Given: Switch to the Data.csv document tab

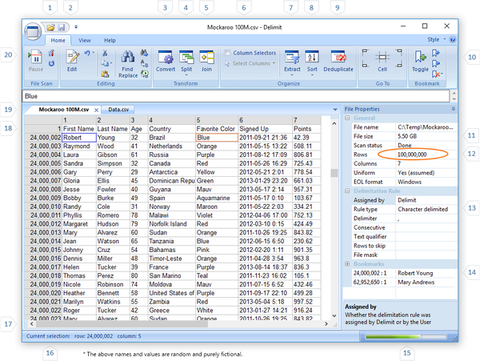Looking at the screenshot, I should 118,109.
